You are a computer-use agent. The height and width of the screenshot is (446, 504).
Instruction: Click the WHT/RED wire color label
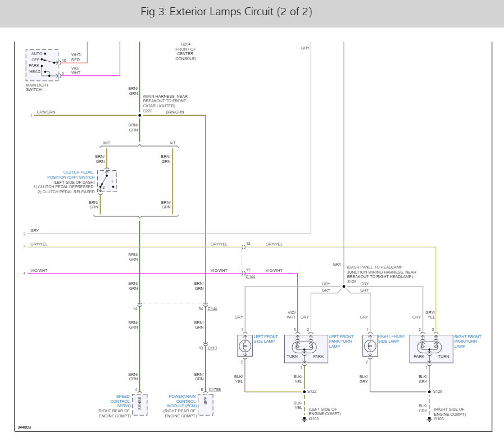pos(76,57)
